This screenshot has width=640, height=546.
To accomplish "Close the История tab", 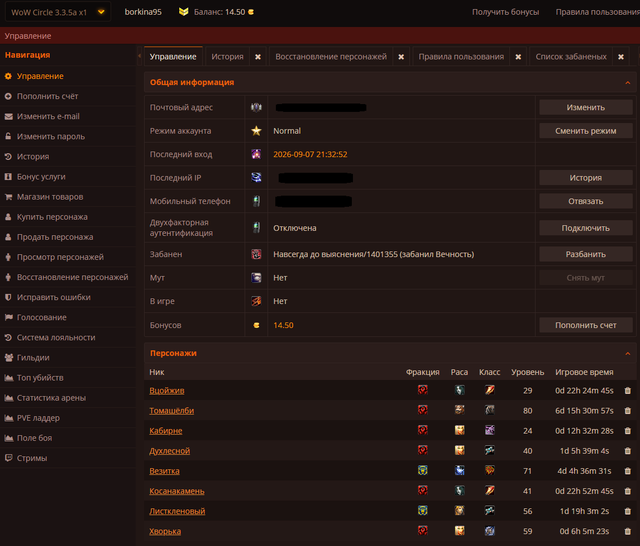I will pyautogui.click(x=258, y=57).
